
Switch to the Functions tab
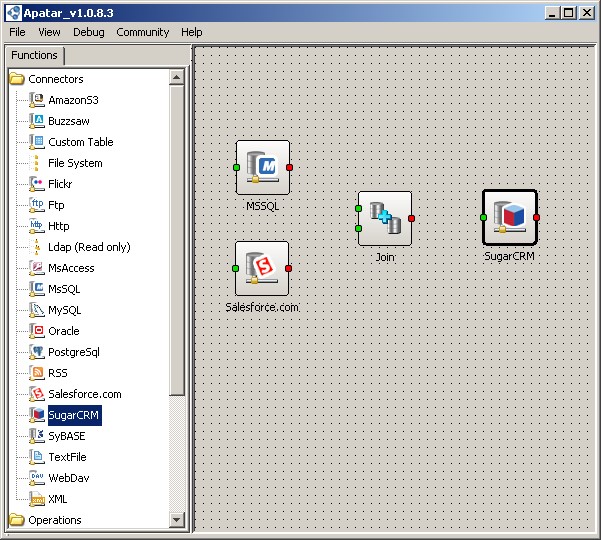(x=34, y=55)
